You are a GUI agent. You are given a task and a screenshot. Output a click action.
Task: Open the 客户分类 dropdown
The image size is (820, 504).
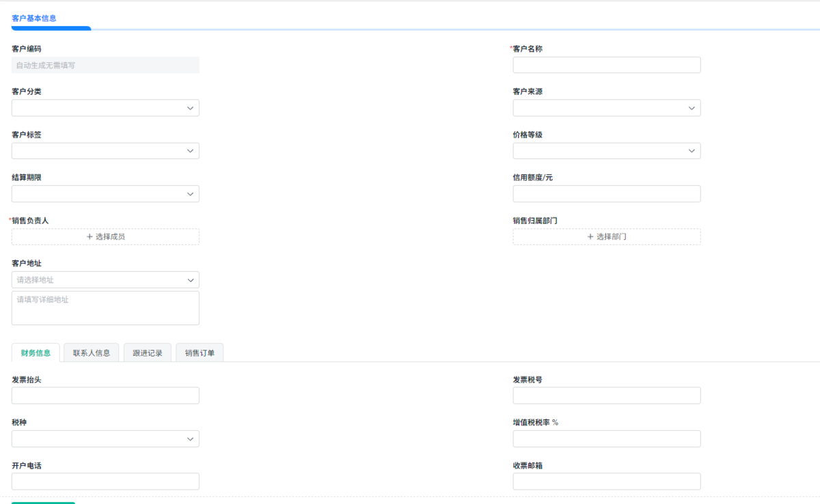[105, 108]
